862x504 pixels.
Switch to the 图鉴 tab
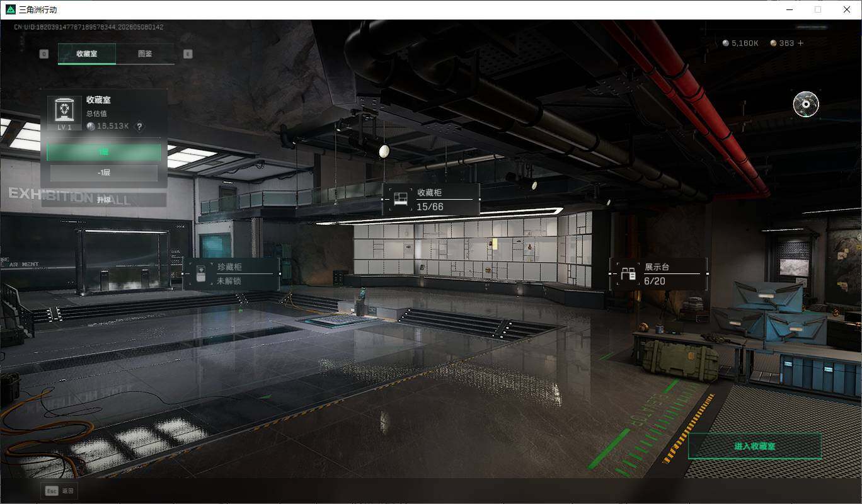click(x=145, y=54)
